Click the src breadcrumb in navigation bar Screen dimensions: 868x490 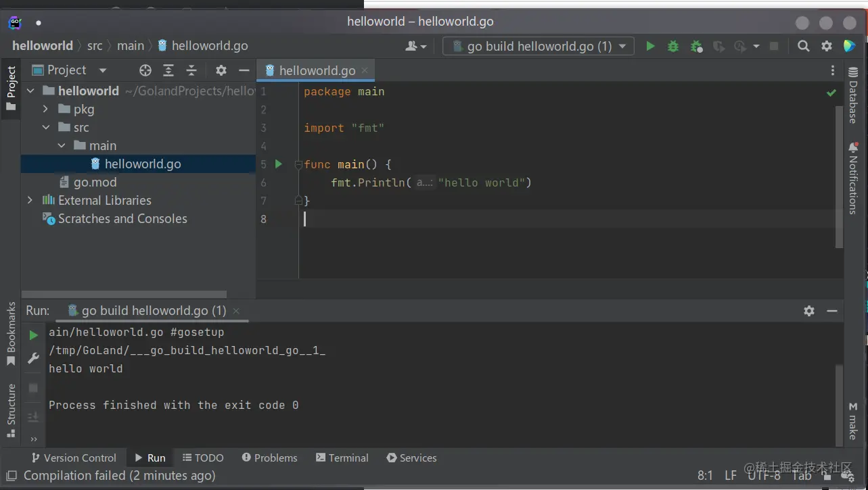coord(95,46)
